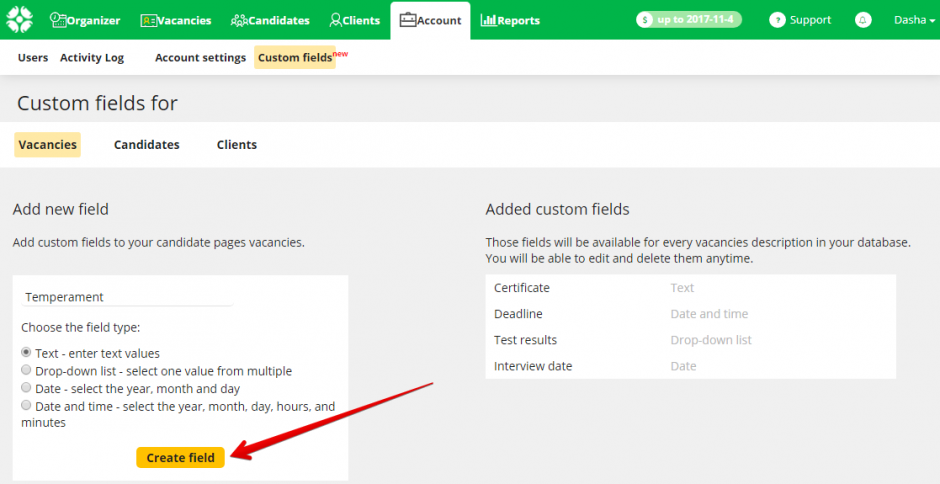Click the app logo in top-left corner
The width and height of the screenshot is (940, 484).
click(x=20, y=19)
